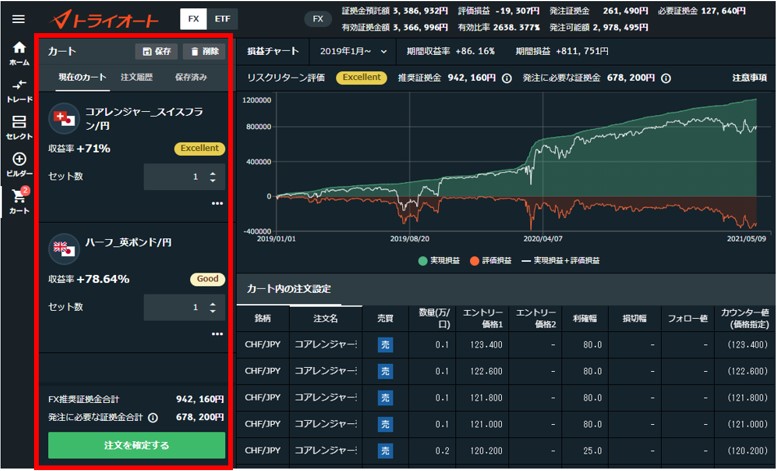Click 売 icon in 121.800 order row
777x471 pixels.
point(385,398)
